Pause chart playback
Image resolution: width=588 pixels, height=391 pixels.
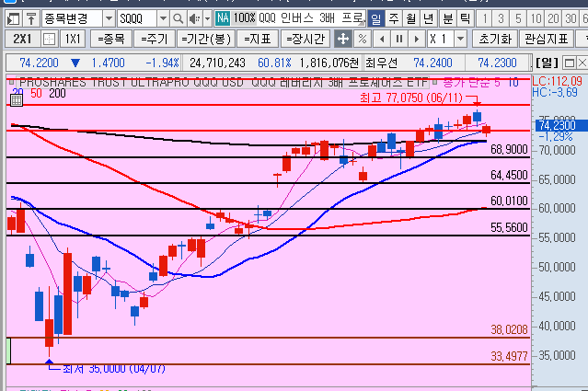(x=398, y=39)
